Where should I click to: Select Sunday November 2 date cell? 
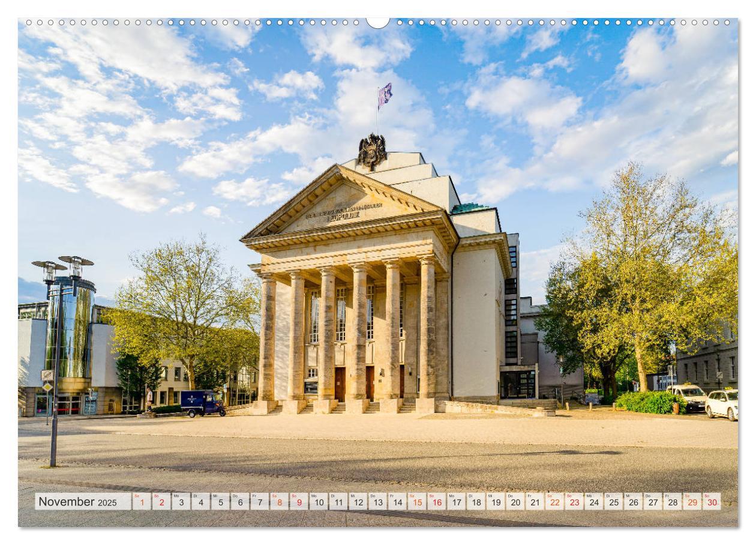pyautogui.click(x=162, y=502)
